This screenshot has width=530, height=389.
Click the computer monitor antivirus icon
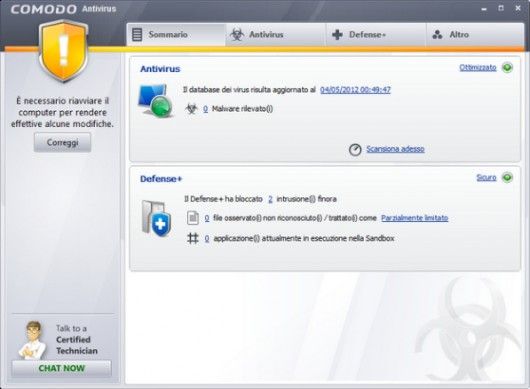pos(155,101)
